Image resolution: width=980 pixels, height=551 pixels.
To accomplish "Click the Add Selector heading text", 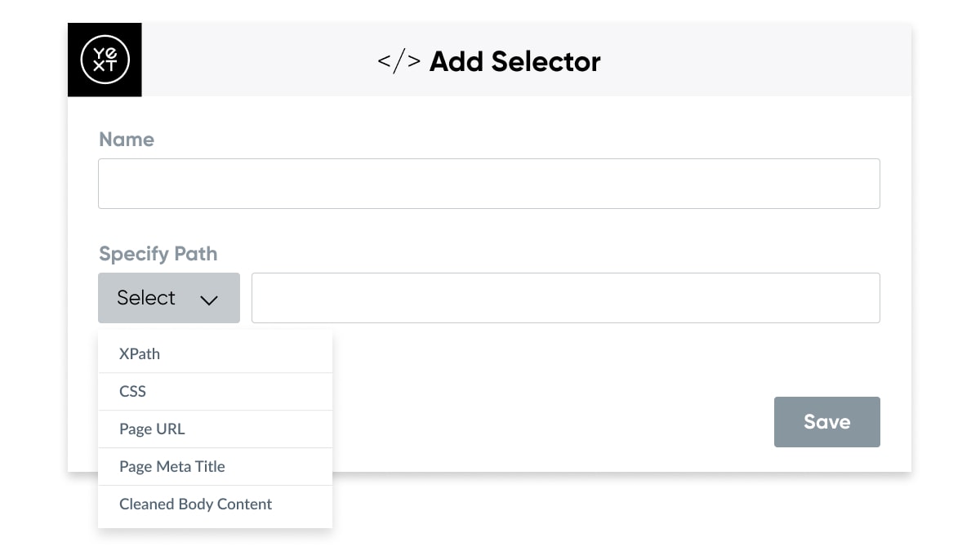I will coord(515,62).
